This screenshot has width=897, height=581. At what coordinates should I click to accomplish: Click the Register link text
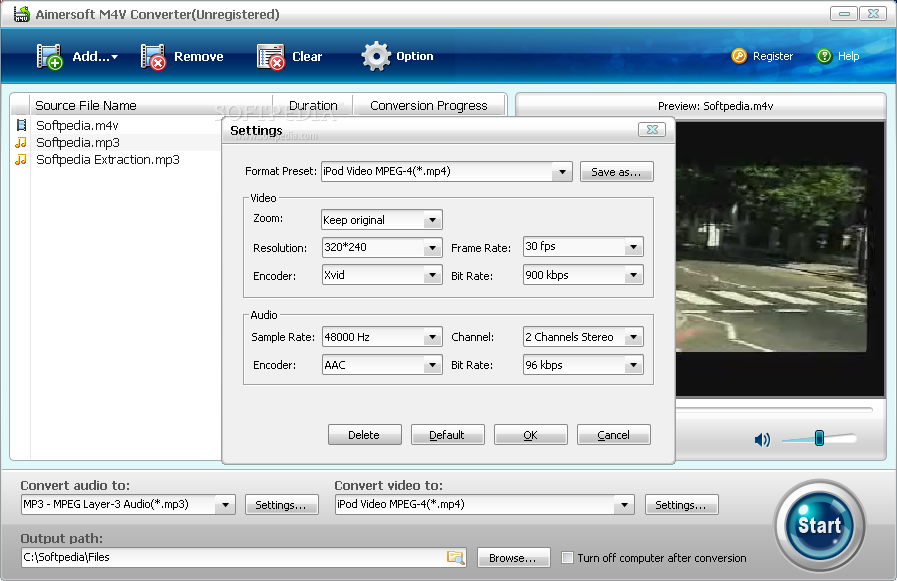tap(773, 56)
